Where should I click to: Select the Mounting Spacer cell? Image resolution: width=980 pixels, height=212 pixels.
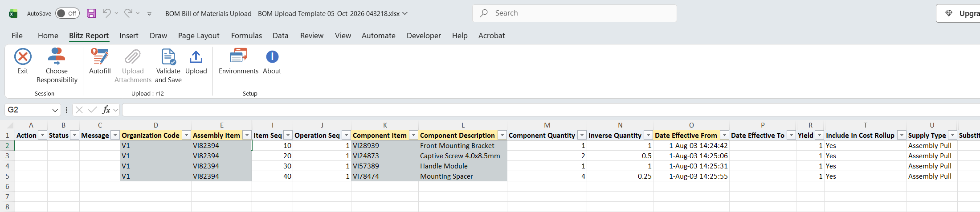(x=462, y=176)
